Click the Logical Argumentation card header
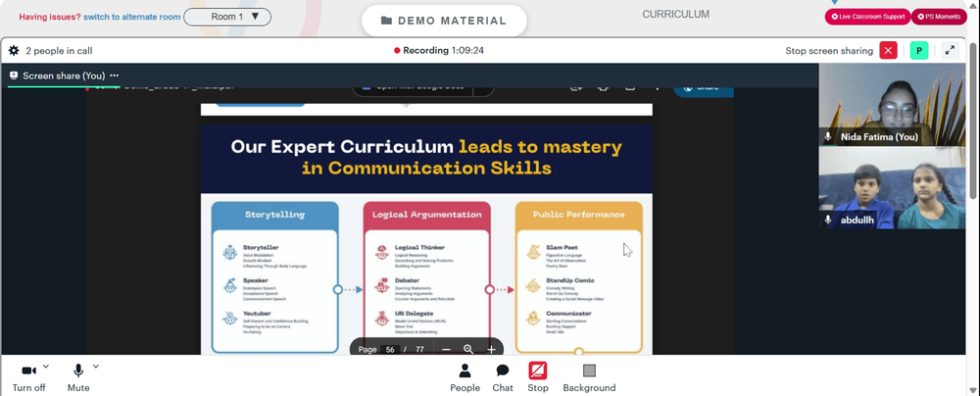The image size is (980, 396). point(427,215)
